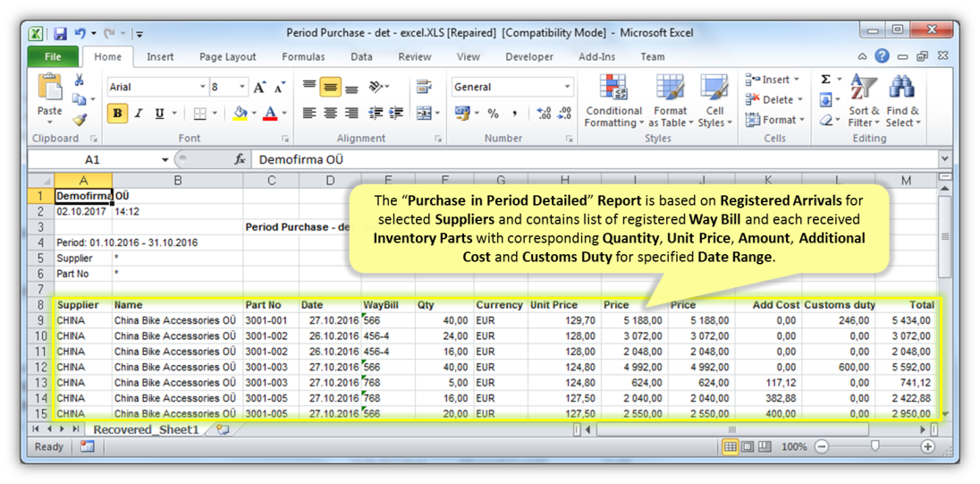This screenshot has width=980, height=484.
Task: Click Increase Decimal icon
Action: pos(544,114)
